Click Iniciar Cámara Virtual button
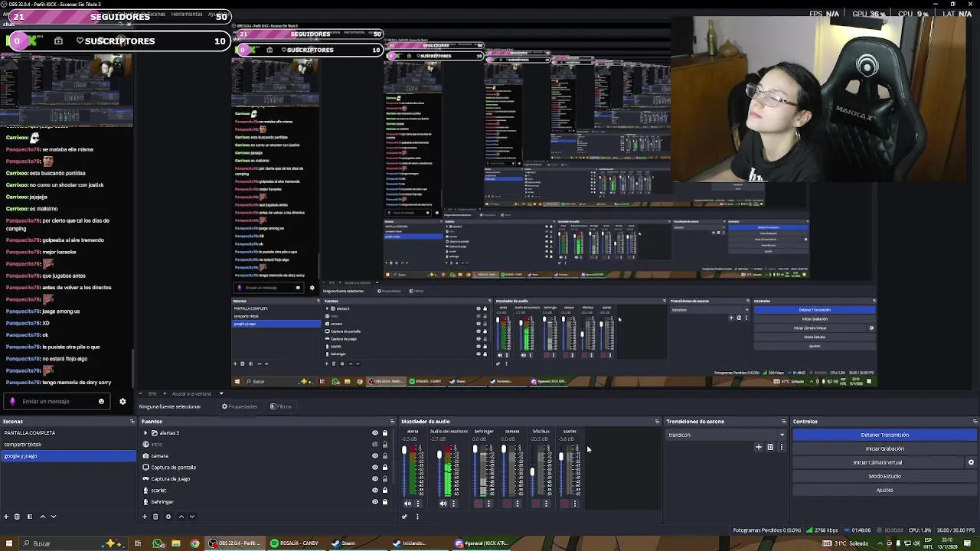The width and height of the screenshot is (980, 551). (877, 462)
